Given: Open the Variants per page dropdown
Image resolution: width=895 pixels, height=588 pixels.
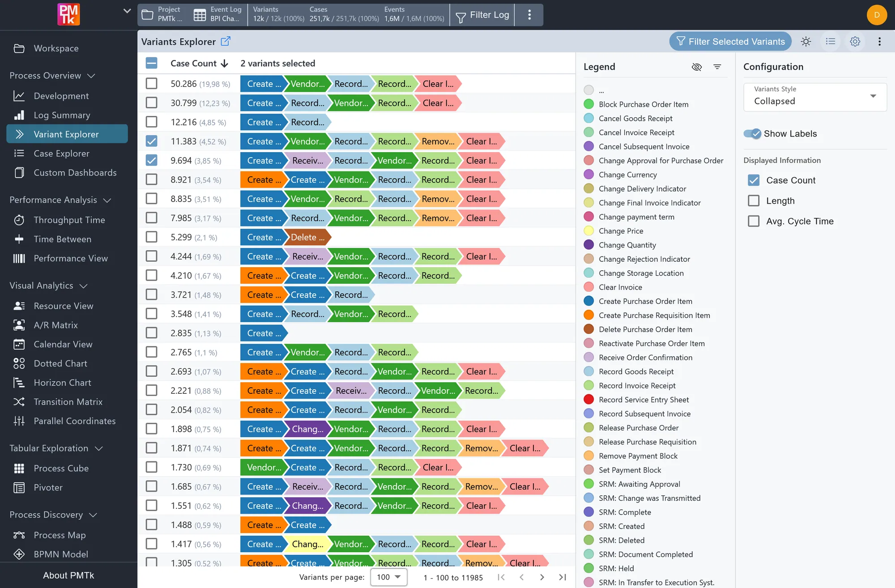Looking at the screenshot, I should (388, 577).
